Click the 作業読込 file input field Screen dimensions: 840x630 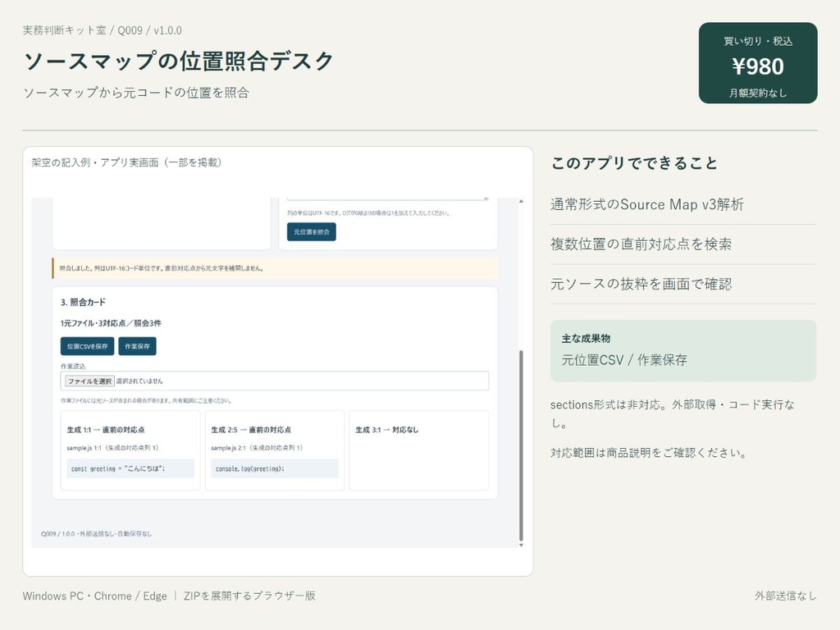(274, 381)
